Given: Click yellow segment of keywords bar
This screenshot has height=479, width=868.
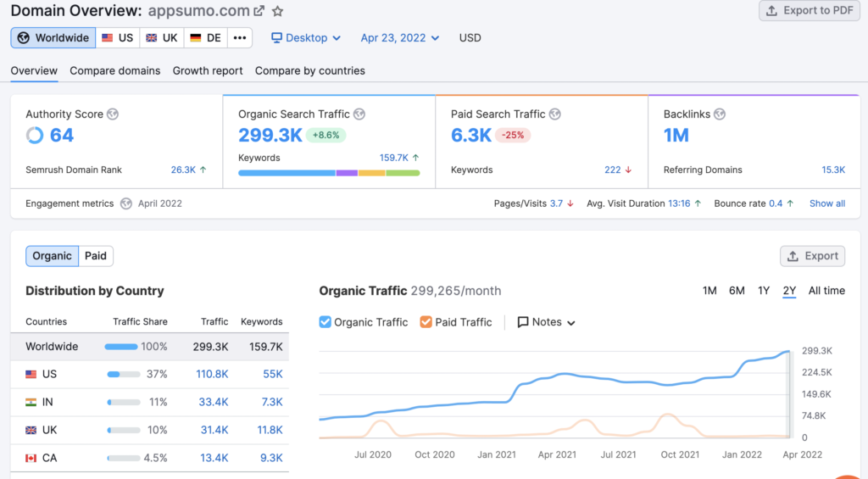Looking at the screenshot, I should point(371,173).
